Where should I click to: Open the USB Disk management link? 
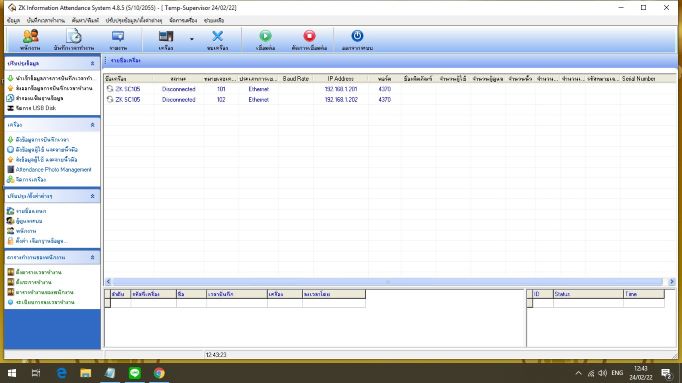(36, 108)
